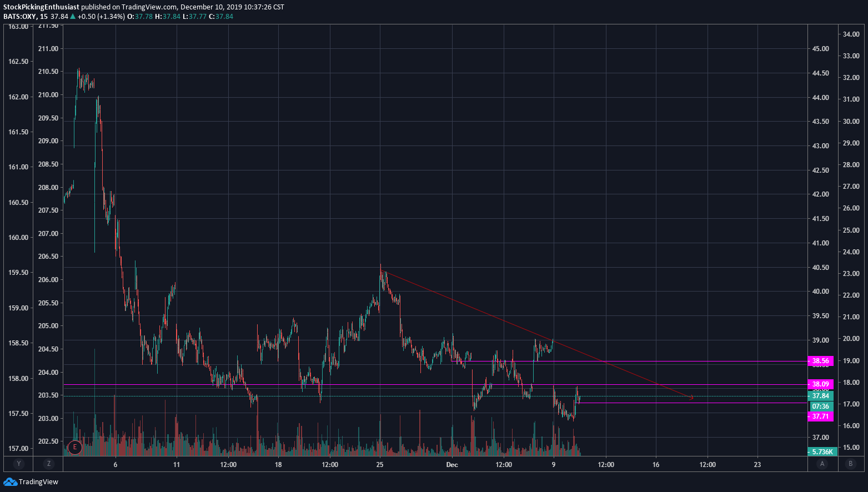868x492 pixels.
Task: Toggle the A auto-scale button
Action: click(822, 464)
